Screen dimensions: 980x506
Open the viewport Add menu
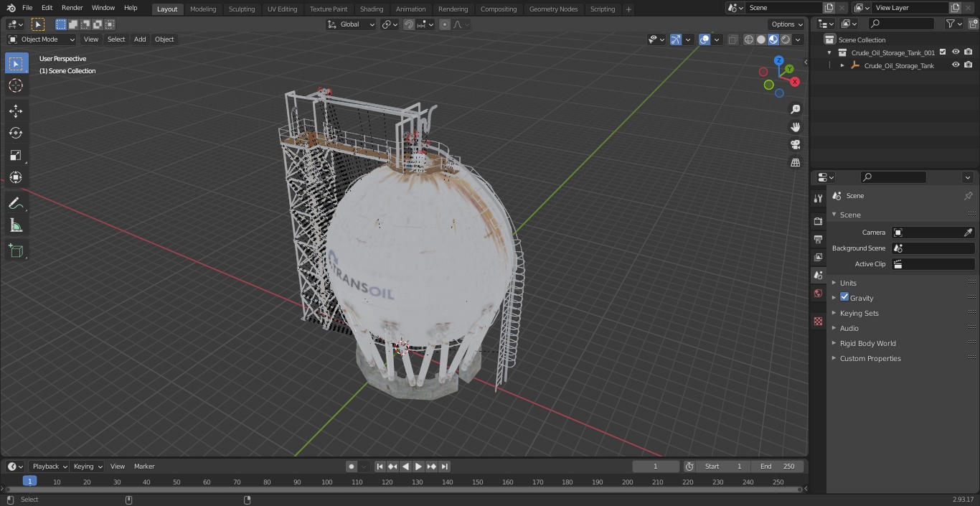pyautogui.click(x=140, y=39)
